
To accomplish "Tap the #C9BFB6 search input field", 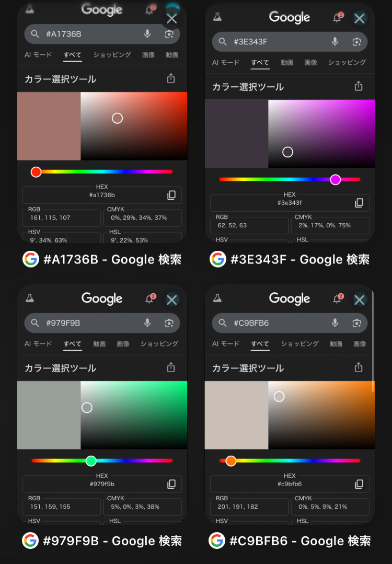I will 277,323.
